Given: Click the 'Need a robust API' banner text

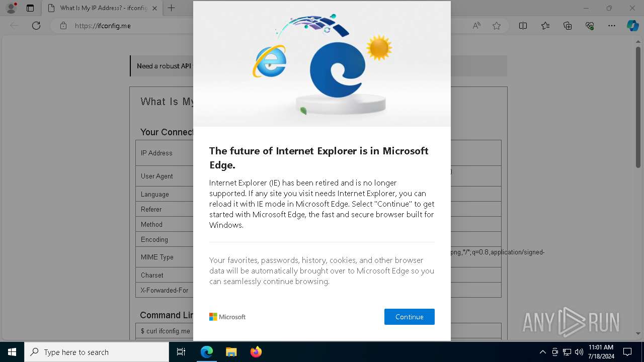Looking at the screenshot, I should pos(165,66).
